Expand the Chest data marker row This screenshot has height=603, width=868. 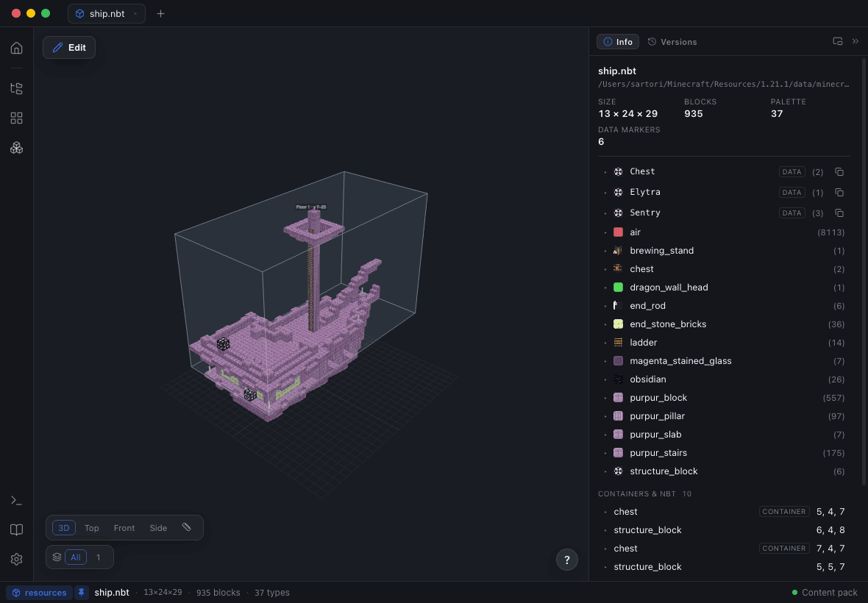pos(605,172)
